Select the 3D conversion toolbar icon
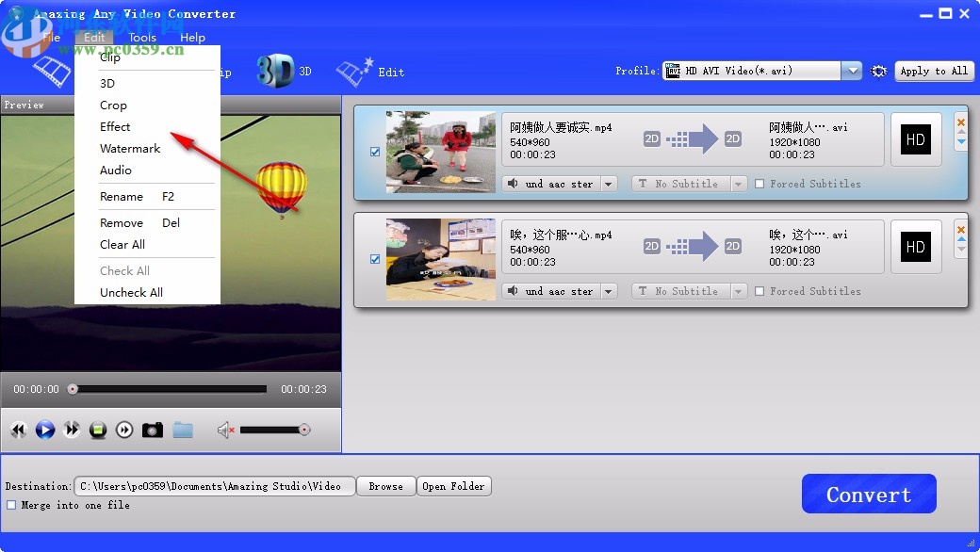Viewport: 980px width, 552px height. point(273,71)
